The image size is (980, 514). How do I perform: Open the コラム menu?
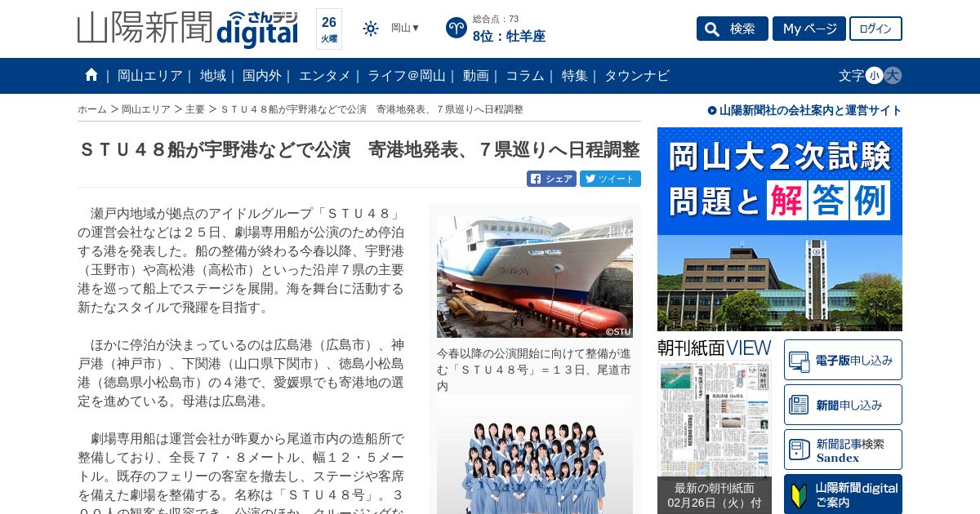pos(525,75)
